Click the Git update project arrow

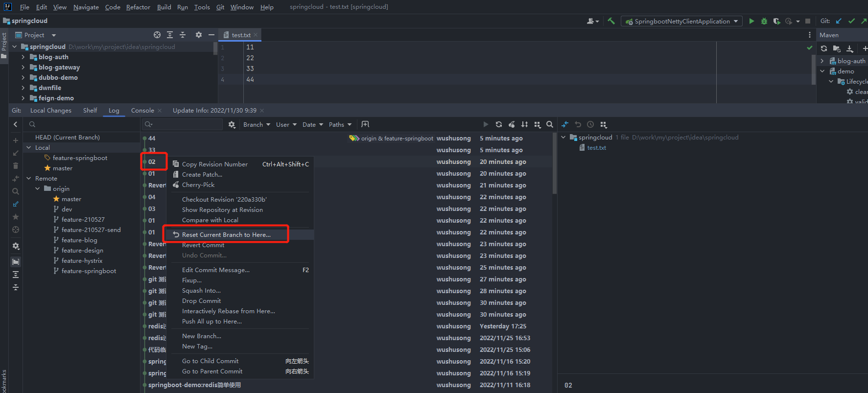839,21
